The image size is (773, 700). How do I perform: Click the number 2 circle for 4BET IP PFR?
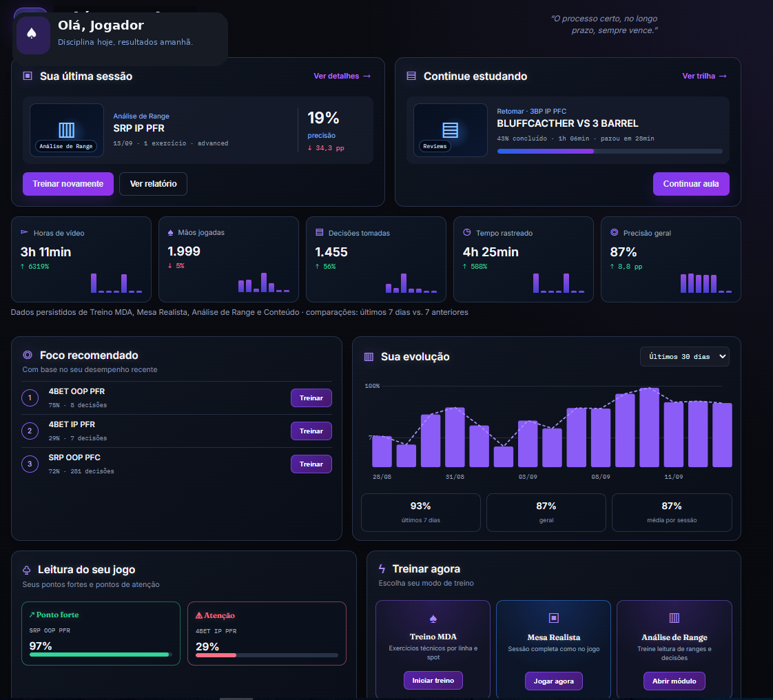pyautogui.click(x=30, y=431)
